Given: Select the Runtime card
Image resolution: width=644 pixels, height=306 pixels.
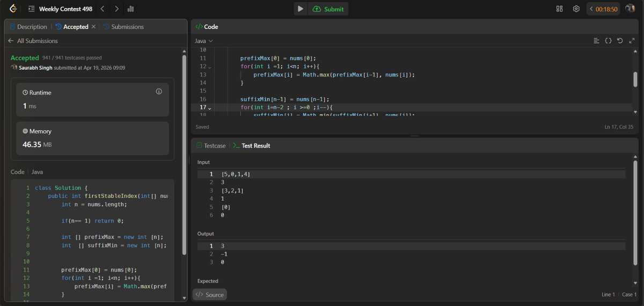Looking at the screenshot, I should coord(92,100).
